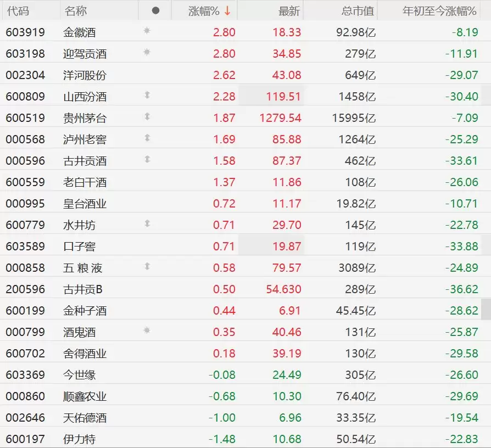Click the marker icon in 酒鬼酒 row
The width and height of the screenshot is (491, 448).
click(147, 331)
